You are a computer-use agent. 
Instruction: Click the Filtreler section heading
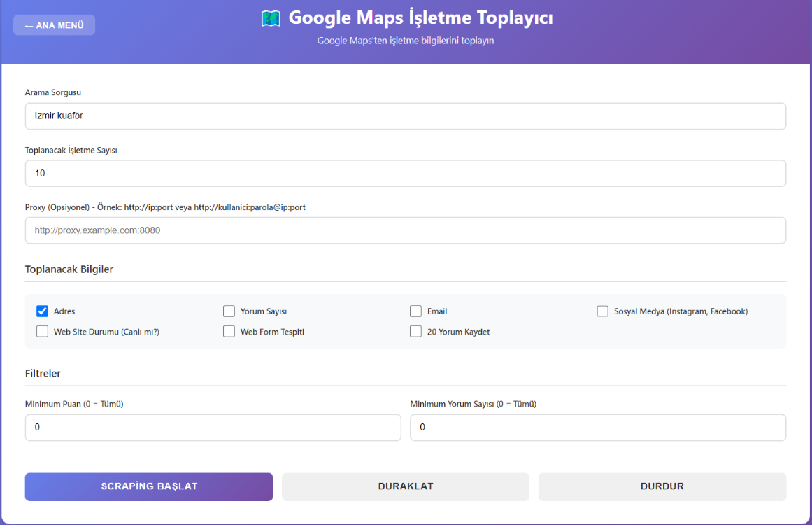click(x=43, y=374)
